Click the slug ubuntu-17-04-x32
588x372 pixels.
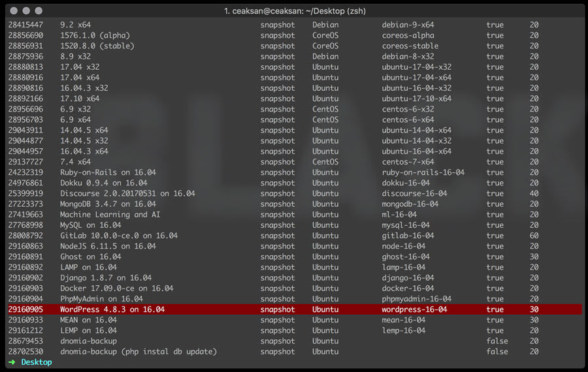pyautogui.click(x=417, y=67)
